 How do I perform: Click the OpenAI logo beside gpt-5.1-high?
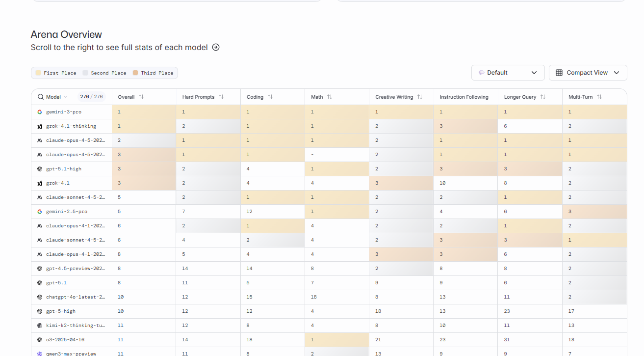pos(40,169)
